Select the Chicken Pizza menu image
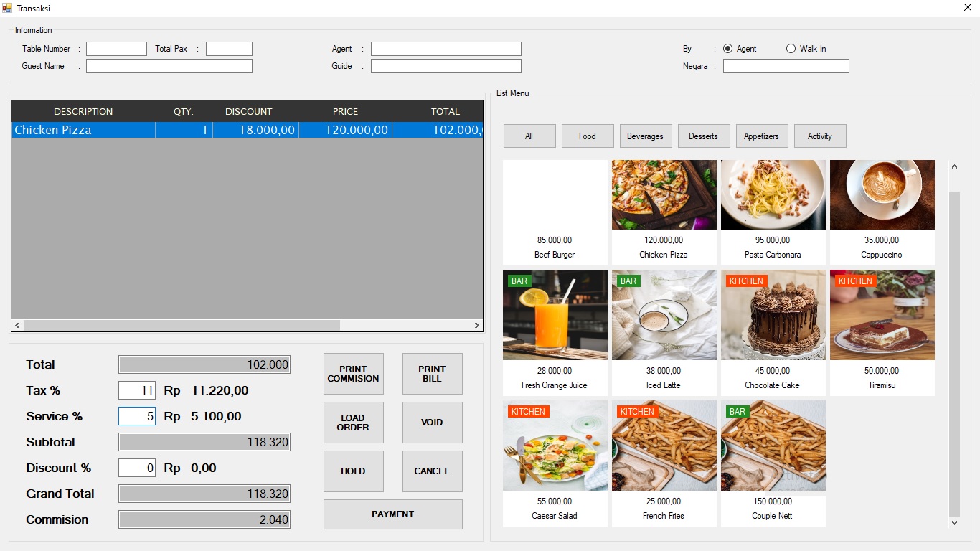Screen dimensions: 980x551 (664, 195)
